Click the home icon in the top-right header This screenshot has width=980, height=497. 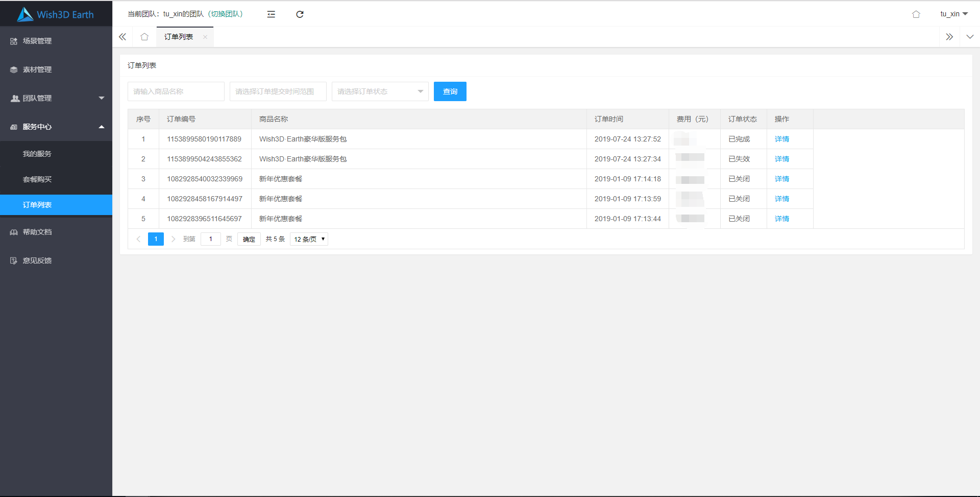(x=916, y=14)
